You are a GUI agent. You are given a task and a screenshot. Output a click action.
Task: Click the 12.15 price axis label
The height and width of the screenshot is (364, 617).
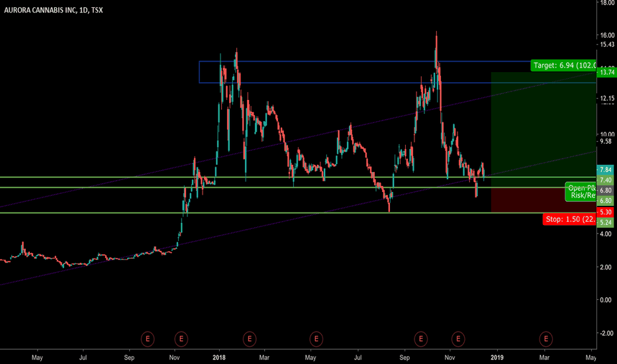click(607, 98)
